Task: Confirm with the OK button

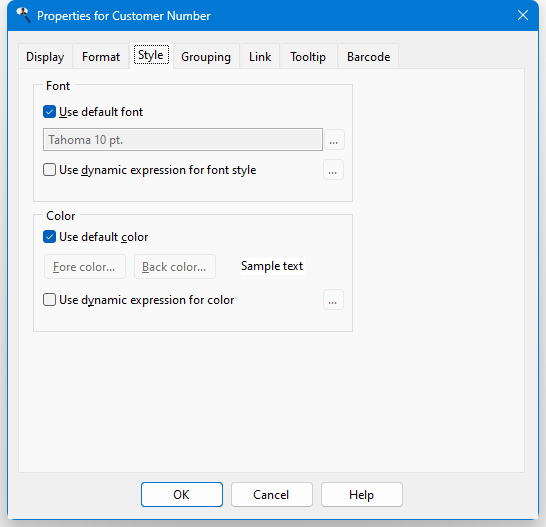Action: coord(182,495)
